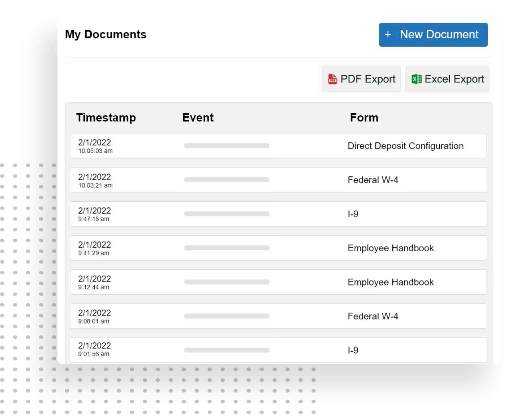Screen dimensions: 521x420
Task: Click the 9:12:44 am timestamp
Action: pos(94,287)
